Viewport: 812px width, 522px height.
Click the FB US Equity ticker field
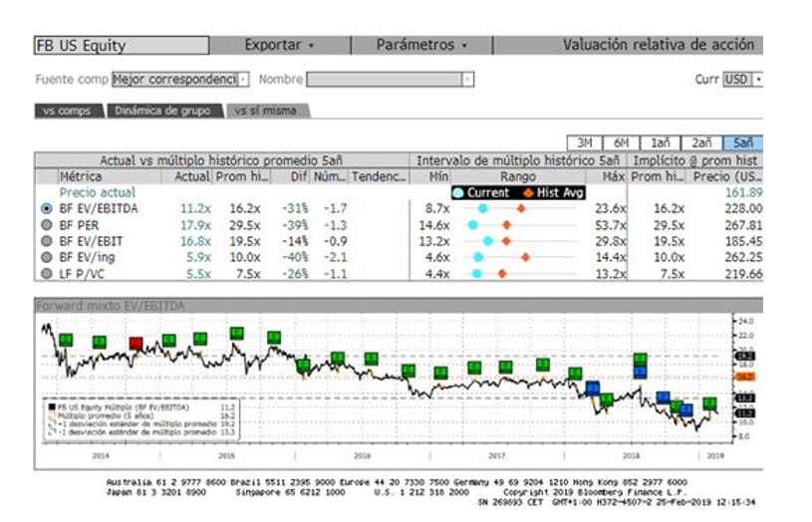pyautogui.click(x=122, y=45)
